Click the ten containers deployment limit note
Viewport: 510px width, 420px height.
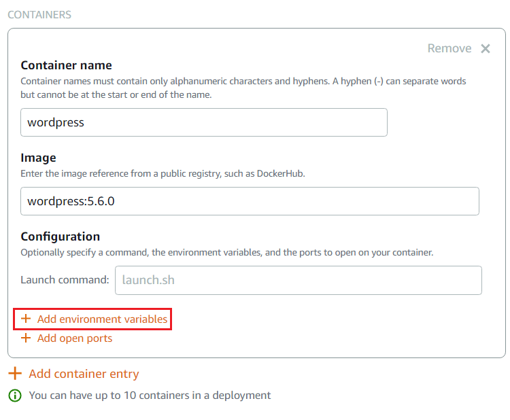(150, 396)
